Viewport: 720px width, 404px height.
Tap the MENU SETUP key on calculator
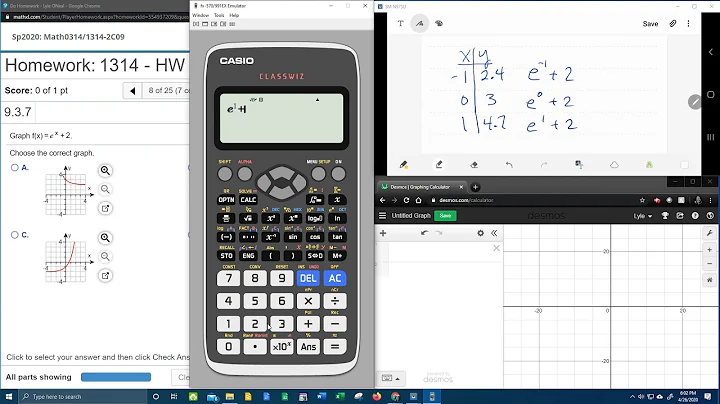pos(318,174)
